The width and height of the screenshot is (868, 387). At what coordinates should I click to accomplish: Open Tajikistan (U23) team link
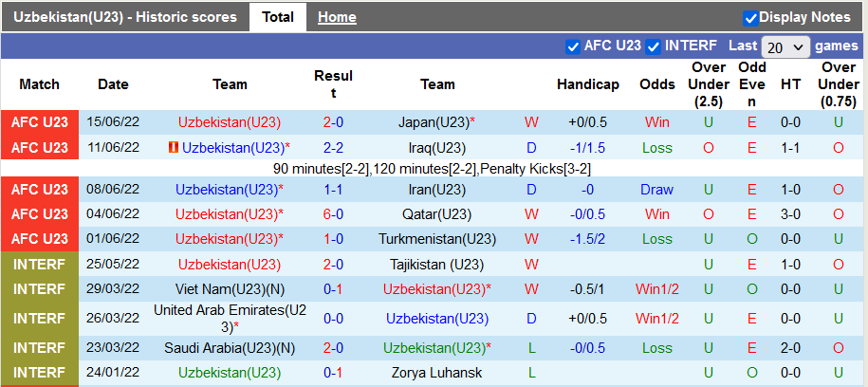click(437, 265)
